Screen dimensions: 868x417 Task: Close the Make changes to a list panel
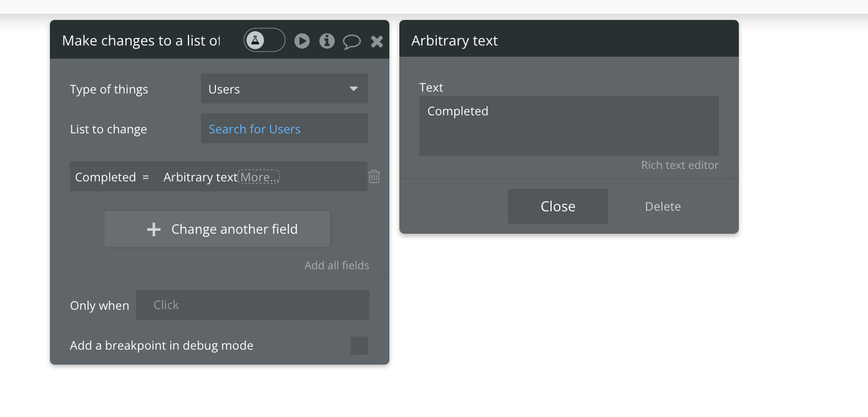[377, 41]
